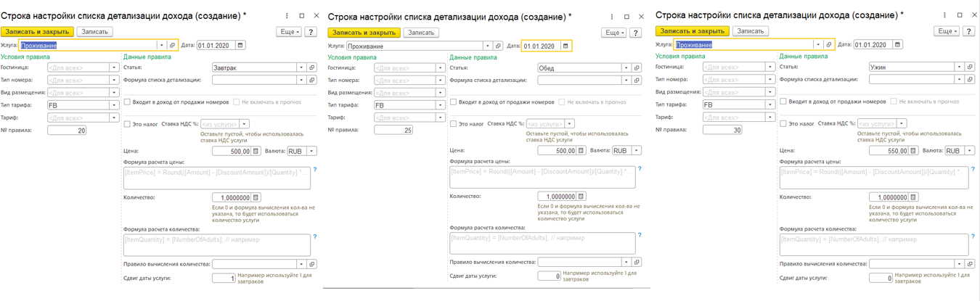Click open icon of Правило вычисления количества, Ужин form

tap(970, 264)
